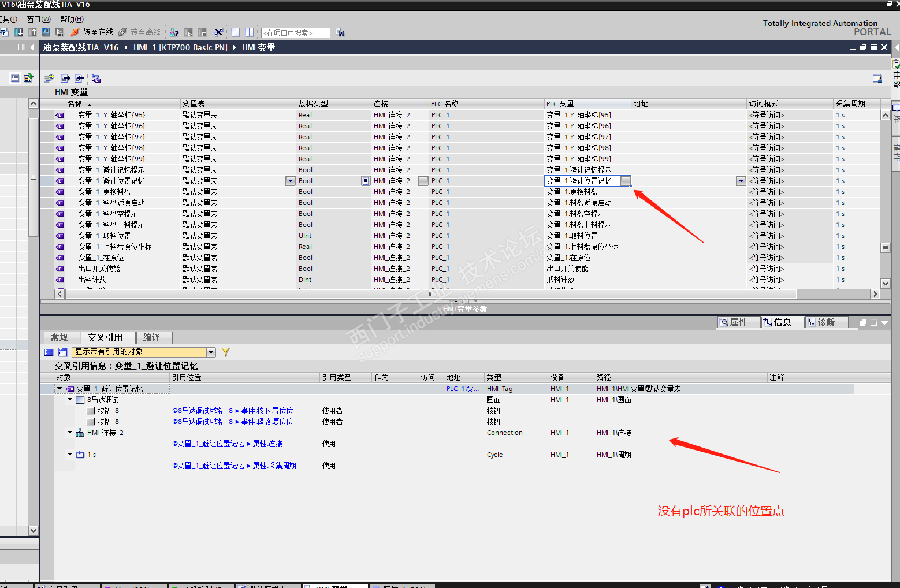Open the tag table dropdown for 变量_1_避让位置记忆
Image resolution: width=900 pixels, height=588 pixels.
(291, 181)
